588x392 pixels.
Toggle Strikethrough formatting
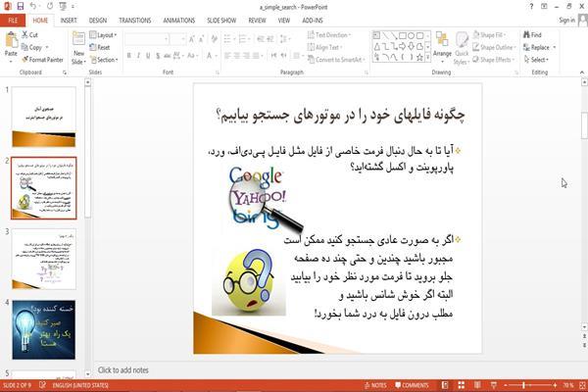click(168, 56)
